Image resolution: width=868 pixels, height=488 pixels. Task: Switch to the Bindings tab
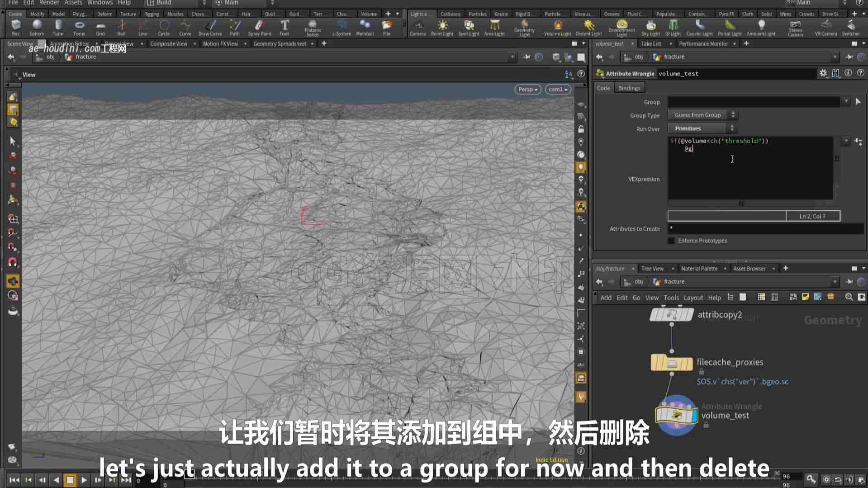pyautogui.click(x=629, y=88)
